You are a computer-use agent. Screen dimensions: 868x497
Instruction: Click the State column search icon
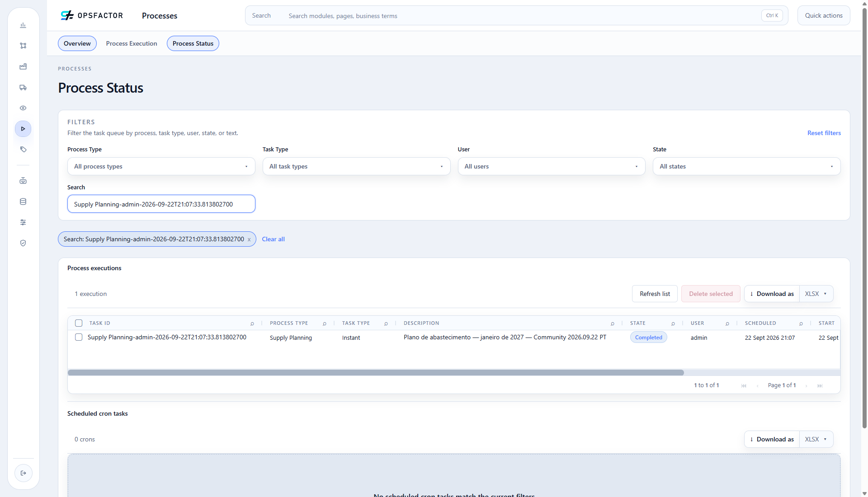[673, 324]
